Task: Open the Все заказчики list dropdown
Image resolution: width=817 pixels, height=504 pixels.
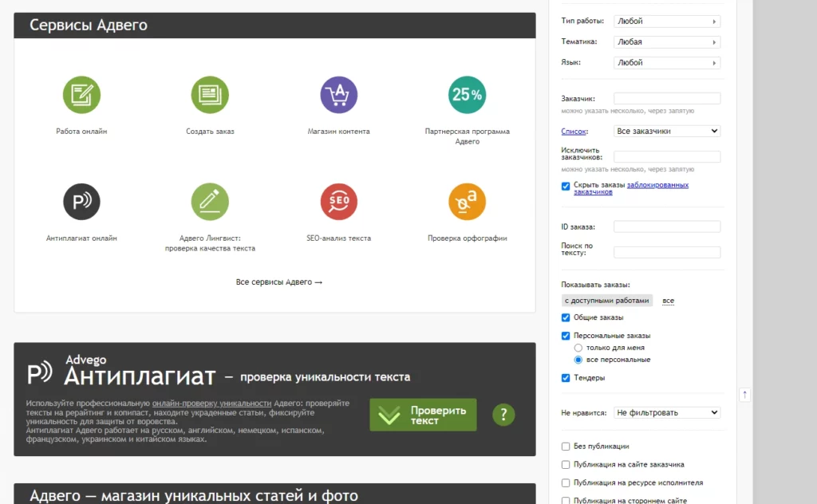Action: point(667,132)
